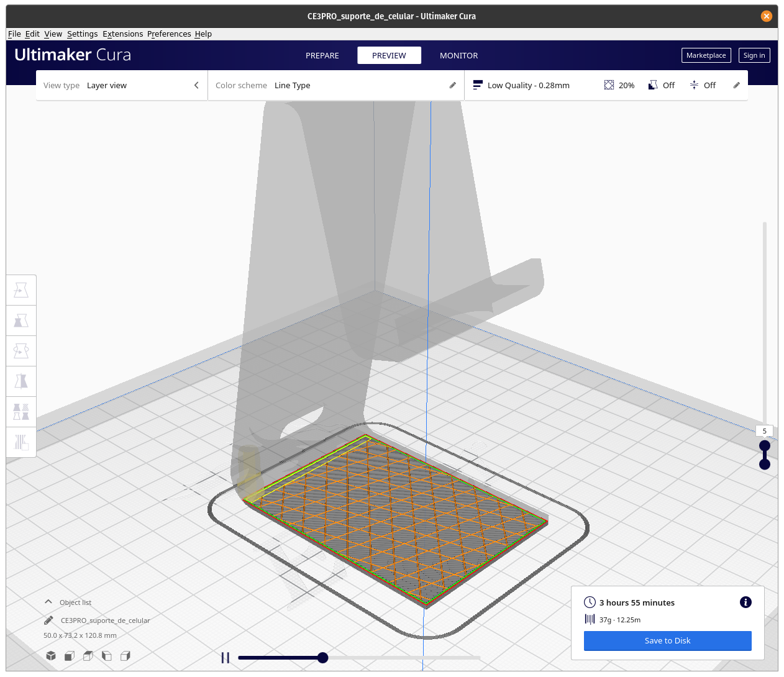Switch to front view camera icon

click(x=70, y=656)
